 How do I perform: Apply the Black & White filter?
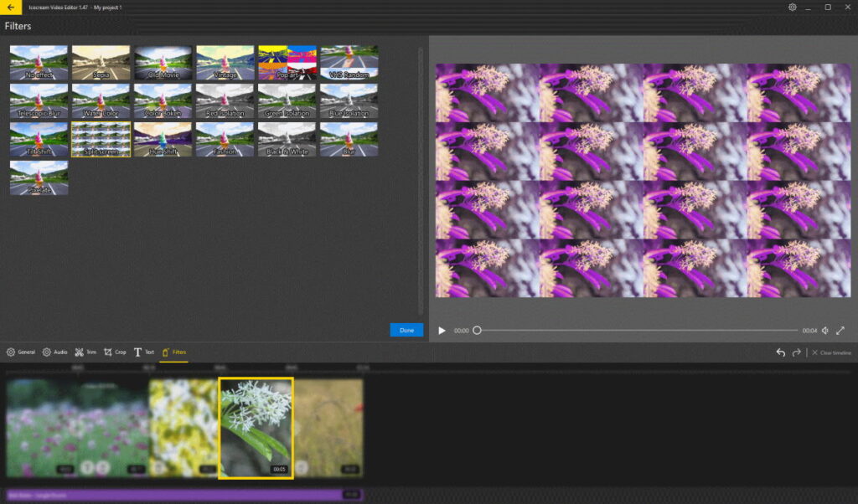click(287, 139)
